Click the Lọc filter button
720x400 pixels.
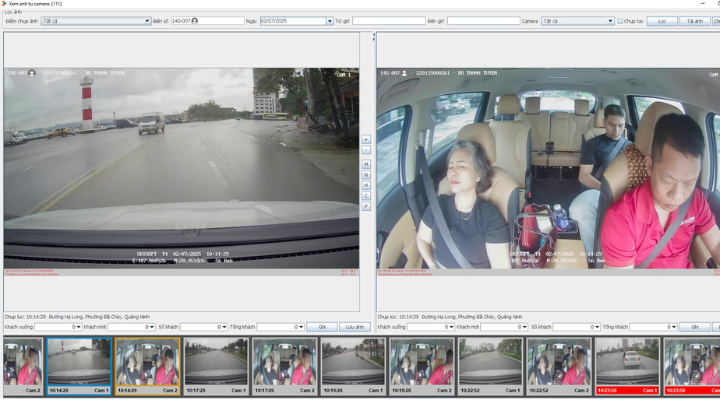tap(662, 21)
